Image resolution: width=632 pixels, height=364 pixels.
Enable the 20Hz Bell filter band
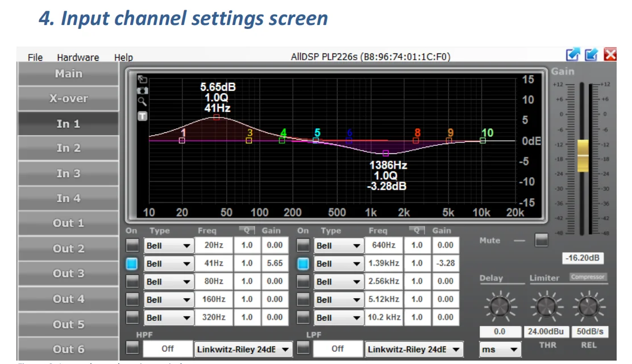point(132,245)
